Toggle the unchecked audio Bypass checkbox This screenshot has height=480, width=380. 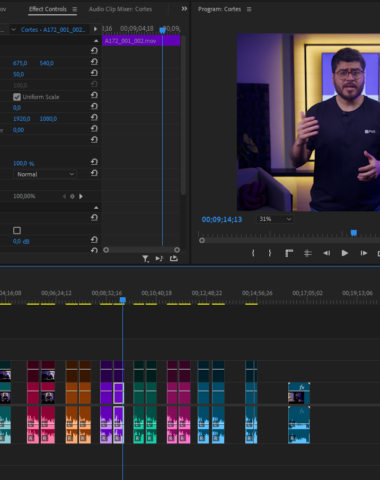pyautogui.click(x=17, y=230)
